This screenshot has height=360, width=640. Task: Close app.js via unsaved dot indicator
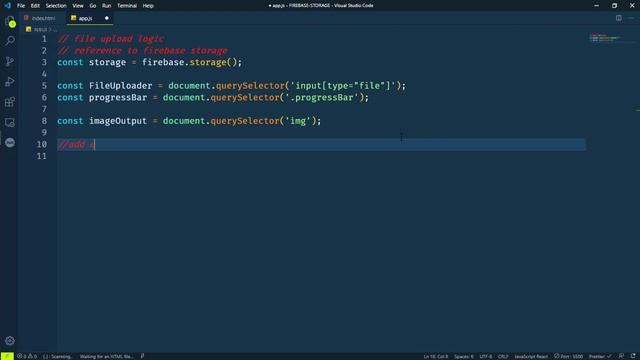point(107,18)
